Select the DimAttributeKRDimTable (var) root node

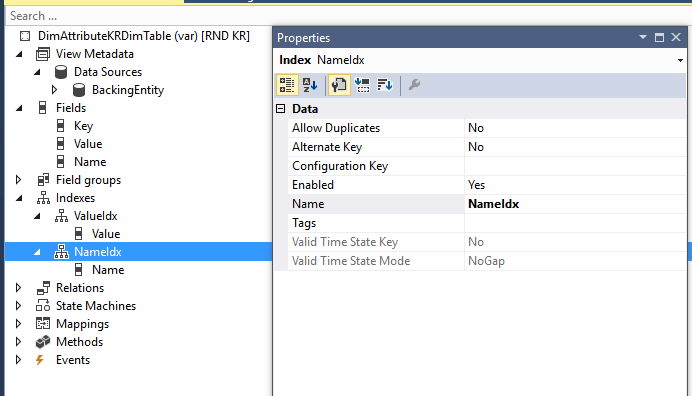pyautogui.click(x=143, y=36)
